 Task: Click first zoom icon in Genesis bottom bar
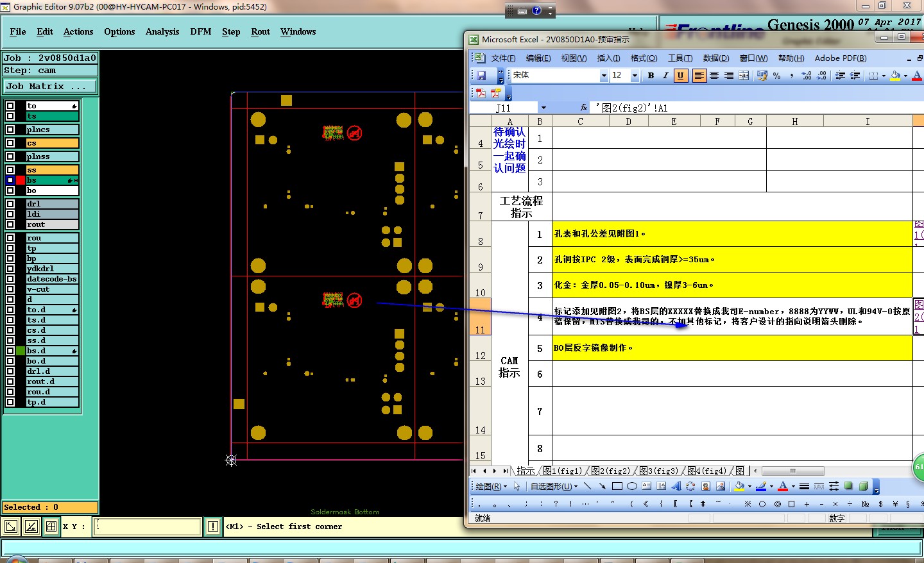[10, 526]
